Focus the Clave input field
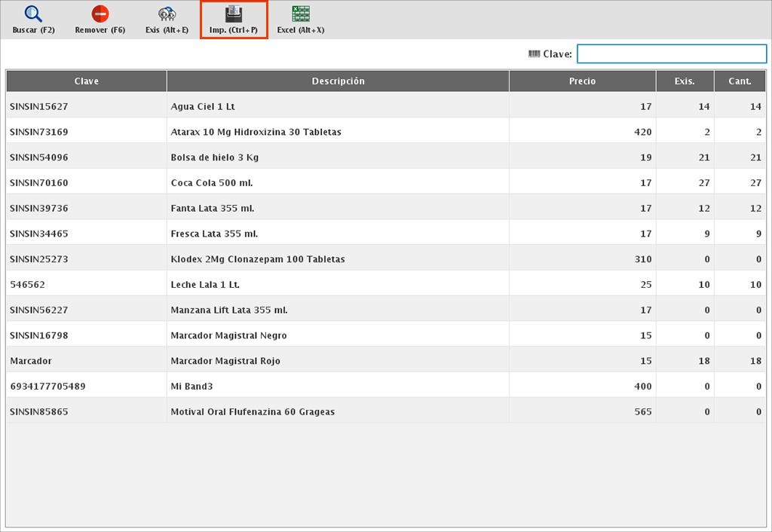The height and width of the screenshot is (532, 772). click(671, 54)
